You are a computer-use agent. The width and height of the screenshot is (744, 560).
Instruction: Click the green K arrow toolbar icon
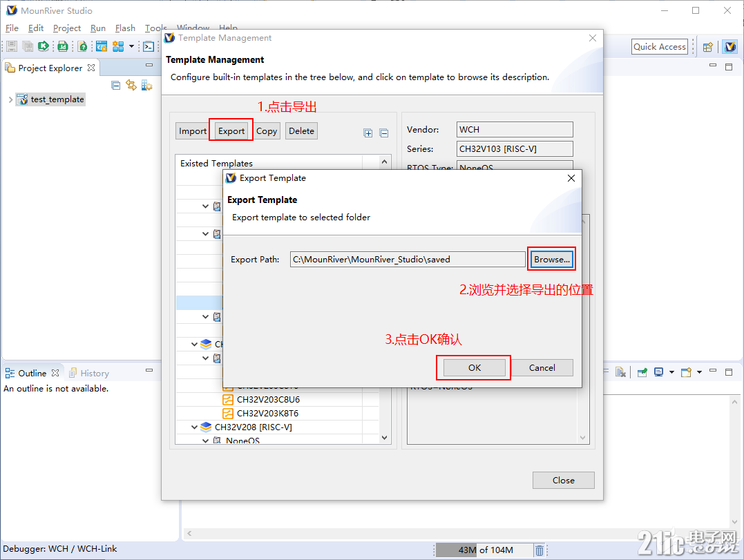[x=44, y=46]
